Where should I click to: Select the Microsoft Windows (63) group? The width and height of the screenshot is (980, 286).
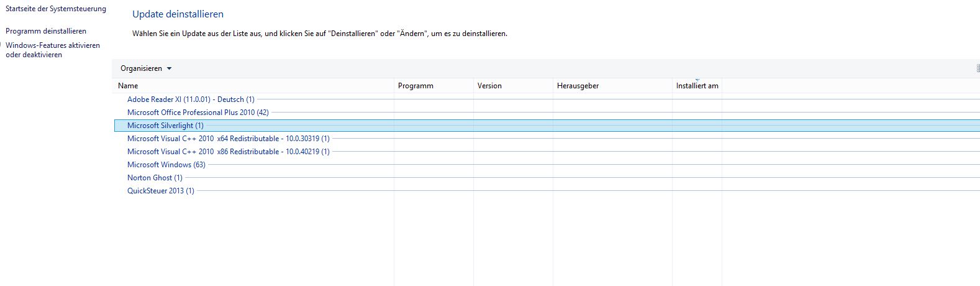[166, 165]
